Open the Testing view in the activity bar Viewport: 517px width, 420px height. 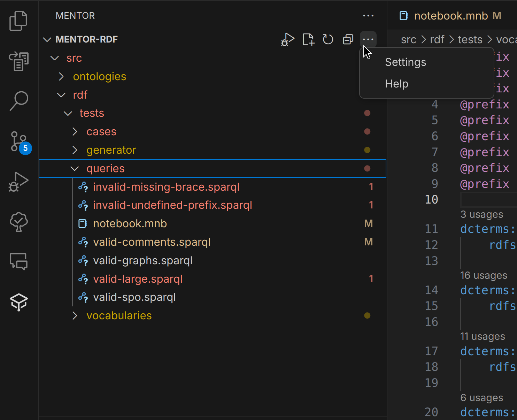pos(18,222)
